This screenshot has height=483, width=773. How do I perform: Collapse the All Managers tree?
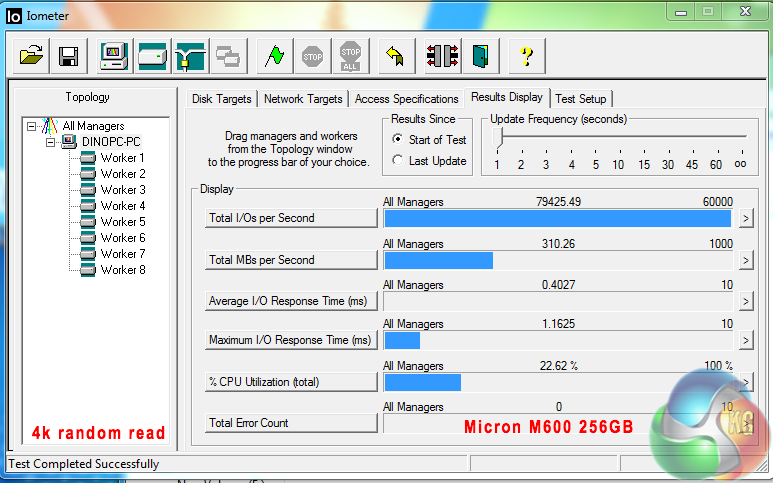tap(32, 127)
